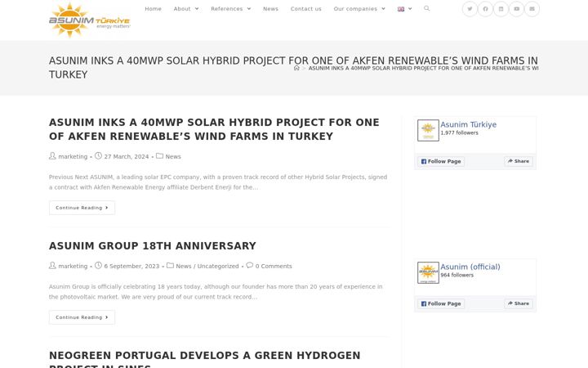The image size is (588, 368).
Task: Open News category of 27 March post
Action: (x=173, y=156)
